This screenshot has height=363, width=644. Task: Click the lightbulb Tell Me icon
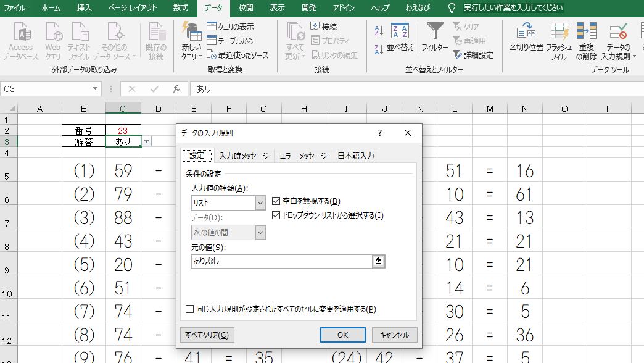coord(452,8)
